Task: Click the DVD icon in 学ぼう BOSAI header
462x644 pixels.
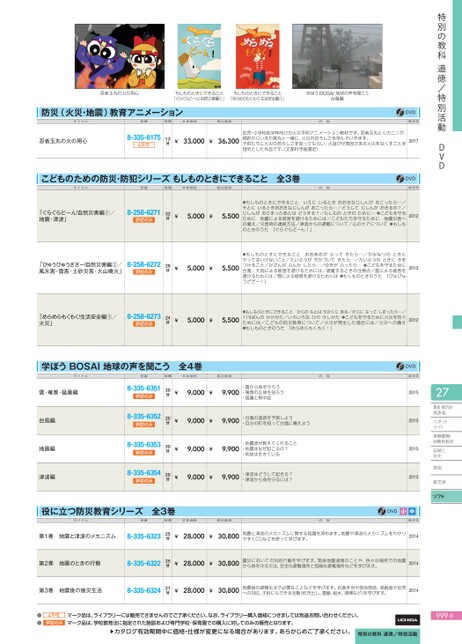Action: 406,366
